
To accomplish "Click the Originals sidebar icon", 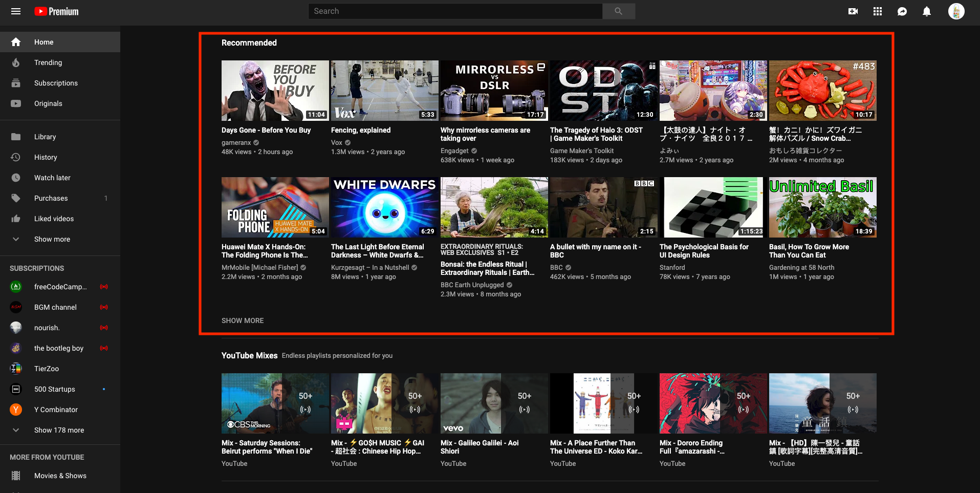I will pos(16,103).
